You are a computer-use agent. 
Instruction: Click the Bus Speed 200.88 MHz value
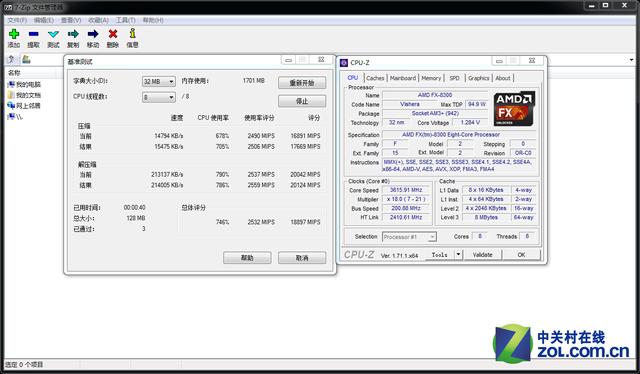pyautogui.click(x=406, y=208)
